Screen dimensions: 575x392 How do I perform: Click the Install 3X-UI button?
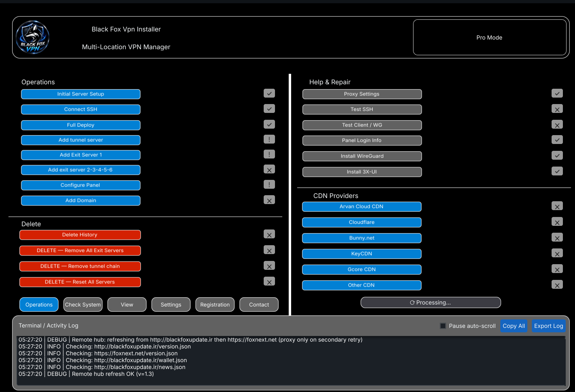[x=362, y=172]
